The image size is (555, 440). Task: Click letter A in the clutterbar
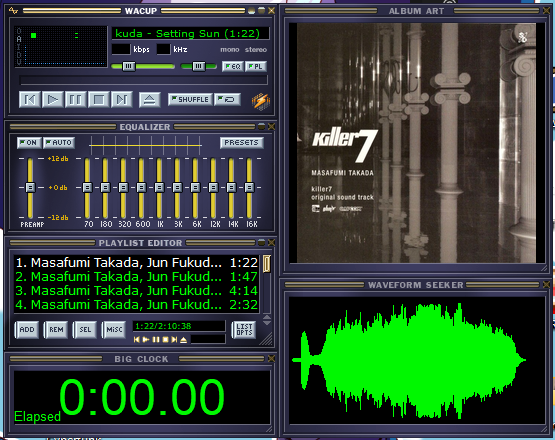[x=19, y=39]
